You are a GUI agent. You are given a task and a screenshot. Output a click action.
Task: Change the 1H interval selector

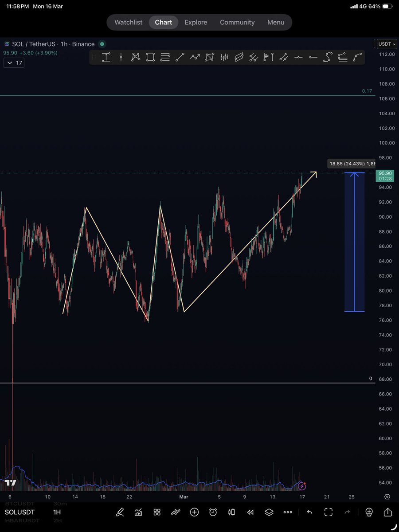tap(57, 512)
